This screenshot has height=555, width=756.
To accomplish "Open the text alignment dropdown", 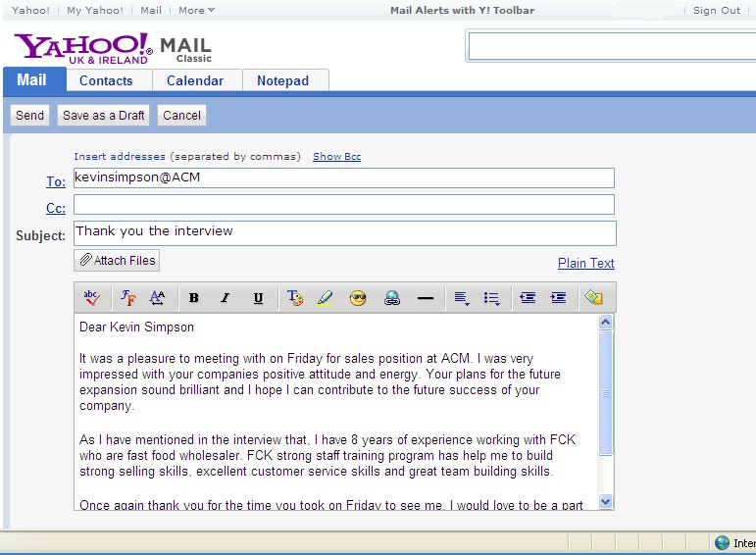I will click(462, 298).
